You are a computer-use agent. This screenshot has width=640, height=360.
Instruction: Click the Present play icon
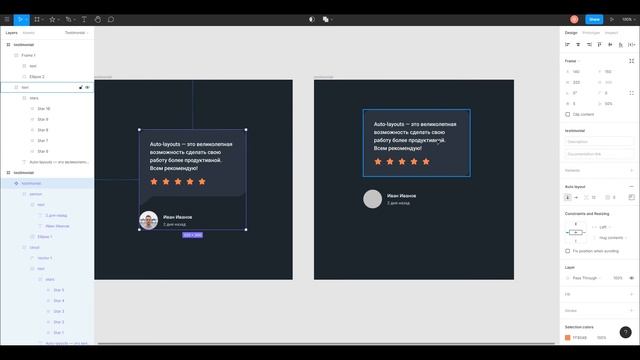[x=611, y=19]
